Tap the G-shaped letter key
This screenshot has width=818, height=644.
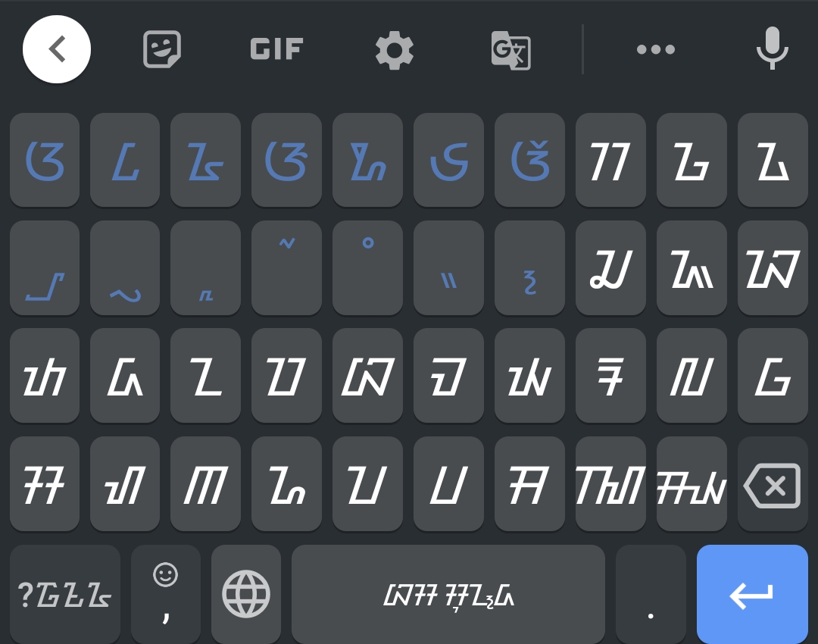tap(773, 375)
